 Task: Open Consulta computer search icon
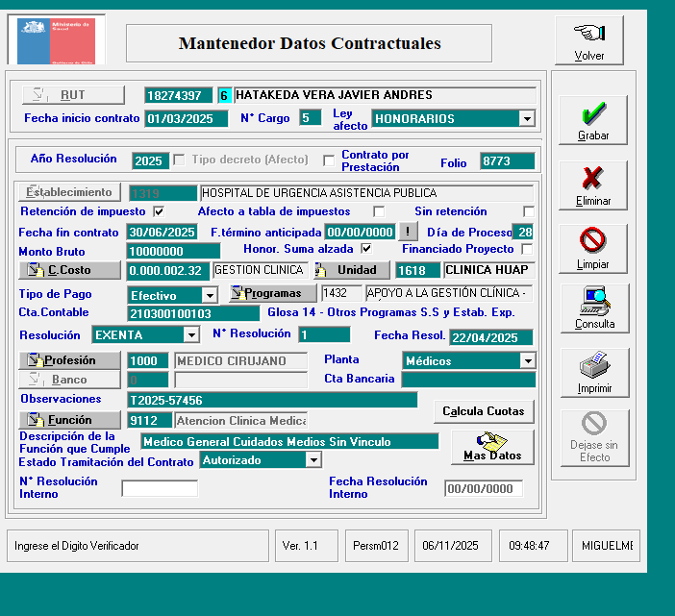coord(593,308)
